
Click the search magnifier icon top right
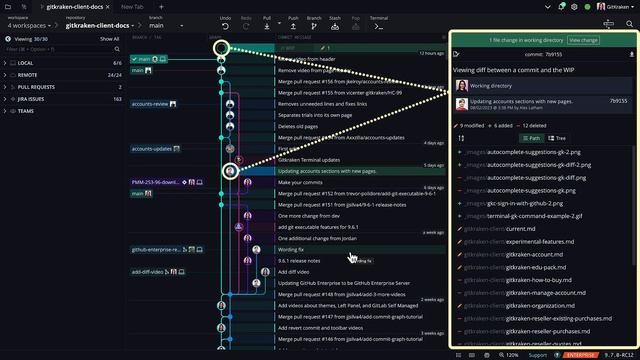tap(629, 24)
